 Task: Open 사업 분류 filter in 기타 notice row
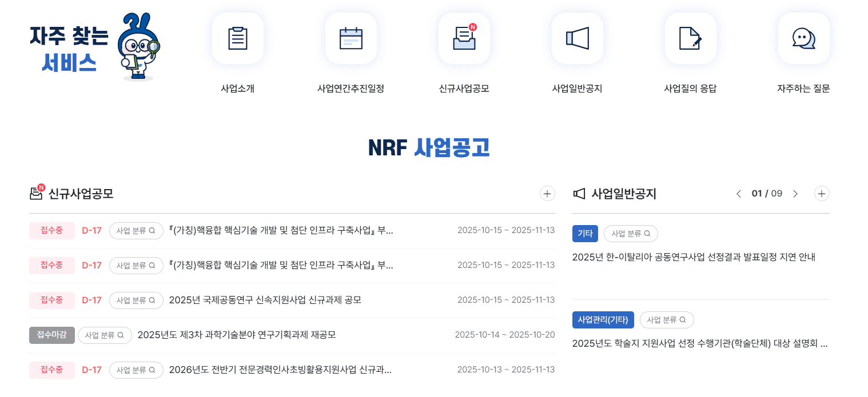click(x=631, y=233)
